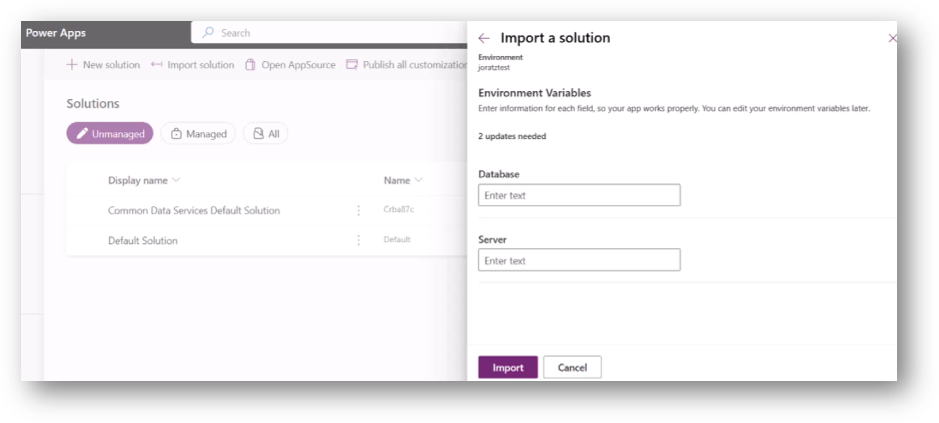Viewport: 939px width, 423px height.
Task: Click the Open AppSource bag icon
Action: point(250,65)
